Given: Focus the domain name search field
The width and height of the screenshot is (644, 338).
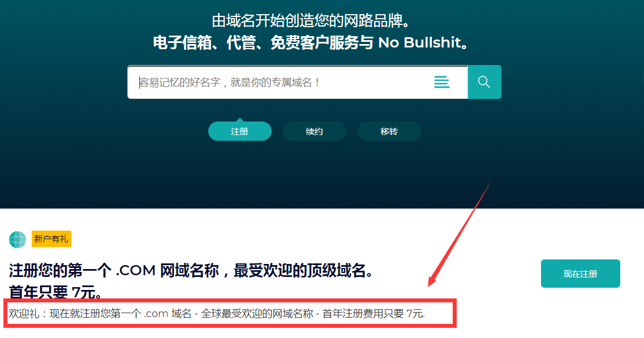Looking at the screenshot, I should pyautogui.click(x=284, y=83).
